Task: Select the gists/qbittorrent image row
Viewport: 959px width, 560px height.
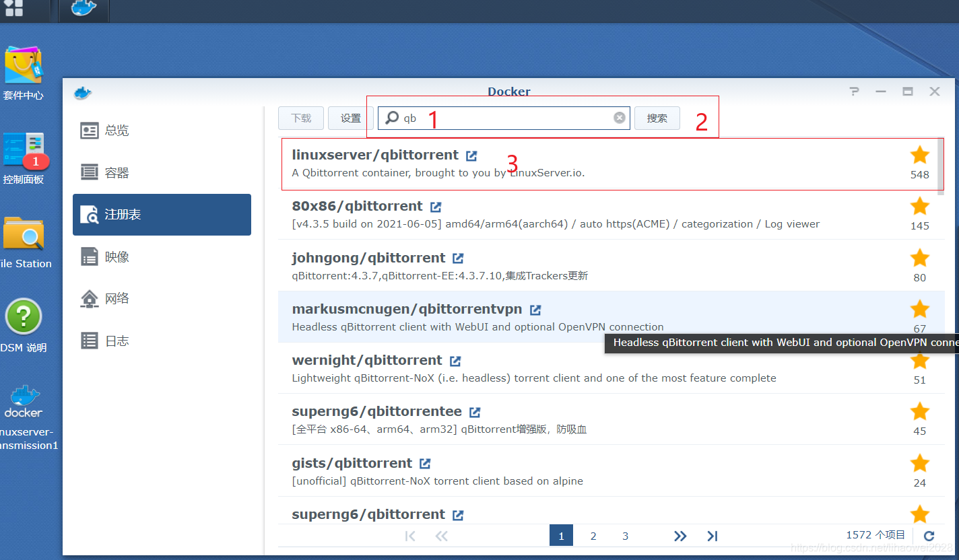Action: [x=611, y=471]
